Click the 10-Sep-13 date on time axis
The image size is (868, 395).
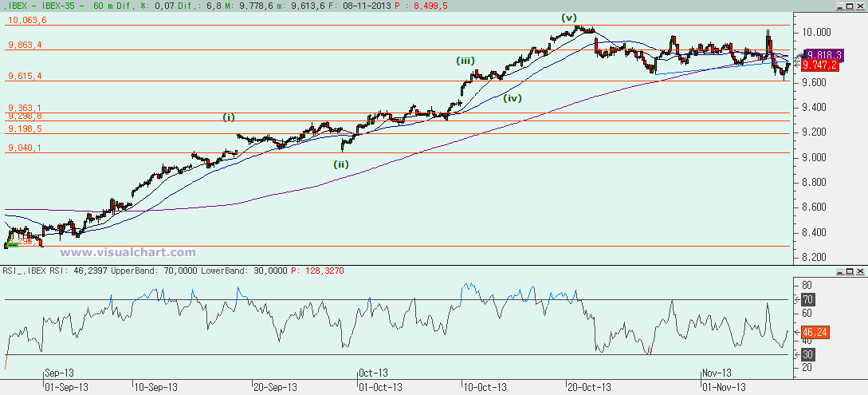(x=155, y=386)
